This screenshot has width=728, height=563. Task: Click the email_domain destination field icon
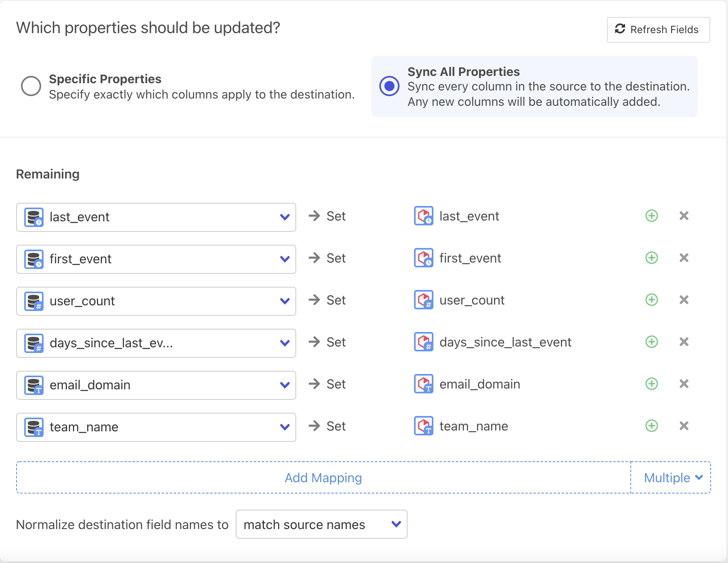tap(423, 384)
